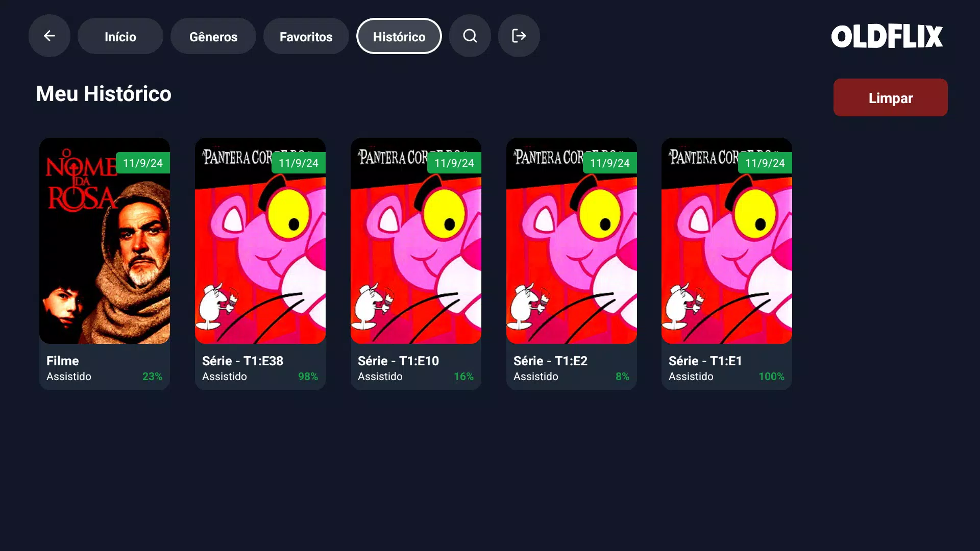This screenshot has height=551, width=980.
Task: Open Pantera Cor-de-Rosa T1:E38 poster
Action: [x=260, y=241]
